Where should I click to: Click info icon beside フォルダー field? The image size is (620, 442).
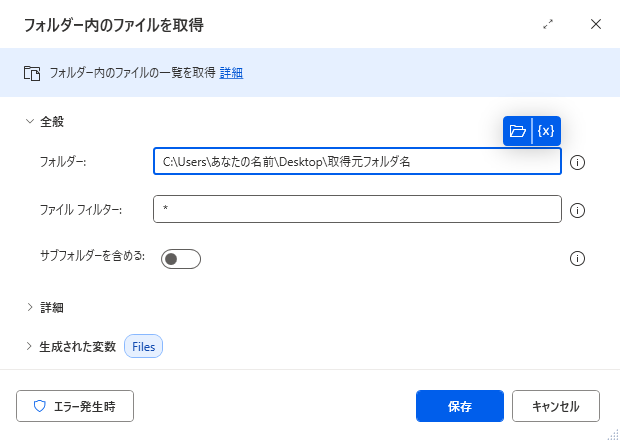[x=577, y=162]
